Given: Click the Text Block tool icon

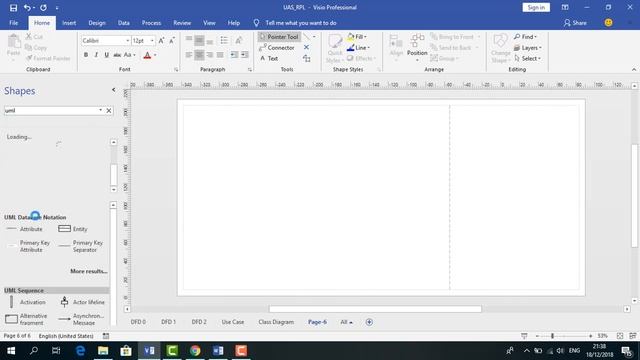Looking at the screenshot, I should pos(307,59).
